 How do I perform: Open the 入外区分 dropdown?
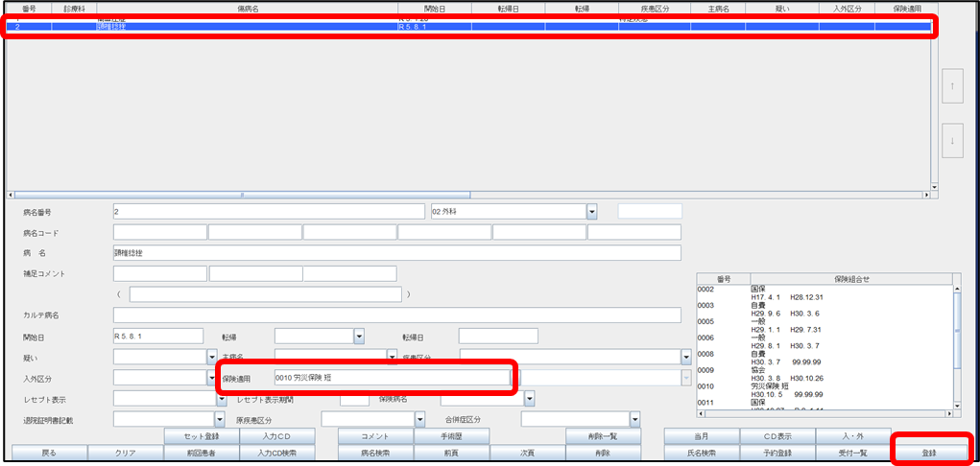point(211,378)
